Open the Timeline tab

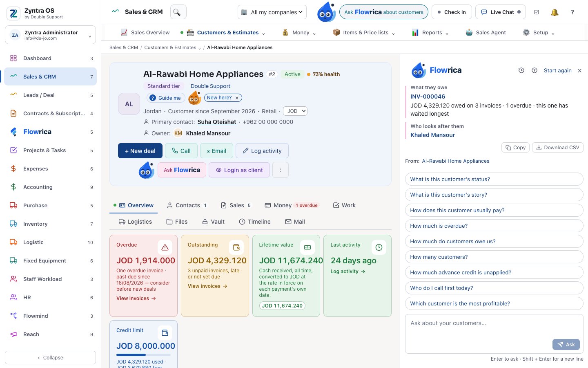255,222
